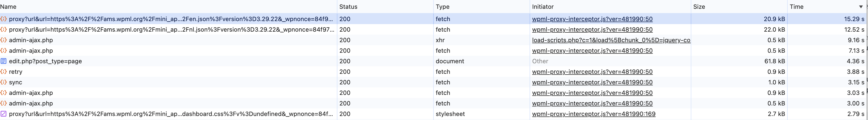The image size is (868, 120).
Task: Click the icon of the last admin-ajax.php row
Action: tap(4, 103)
